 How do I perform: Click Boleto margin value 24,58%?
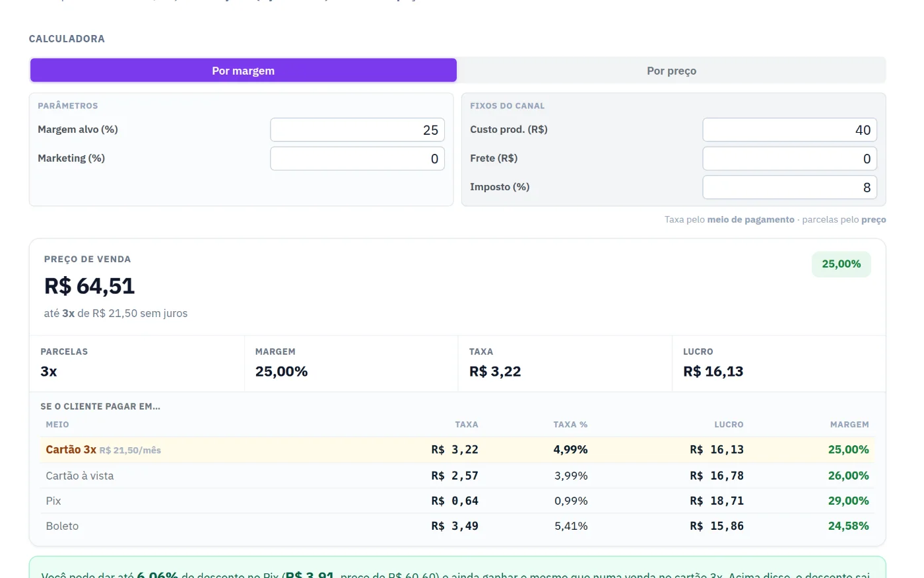point(848,526)
